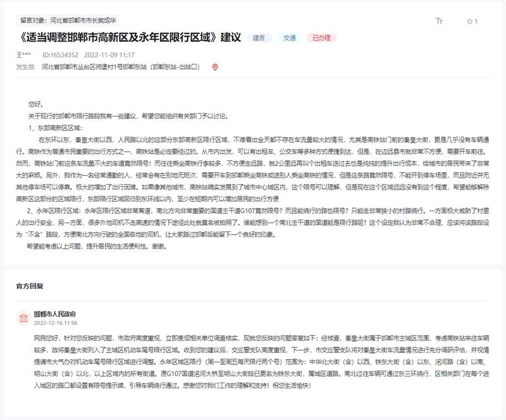This screenshot has height=420, width=506.
Task: Click the 发生地 label
Action: [x=25, y=67]
